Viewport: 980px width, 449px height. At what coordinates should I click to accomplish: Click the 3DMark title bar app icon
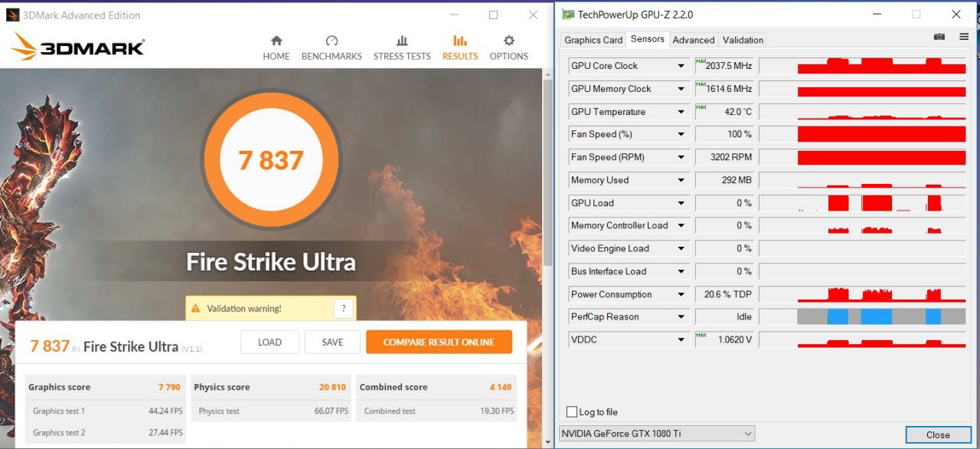coord(13,15)
